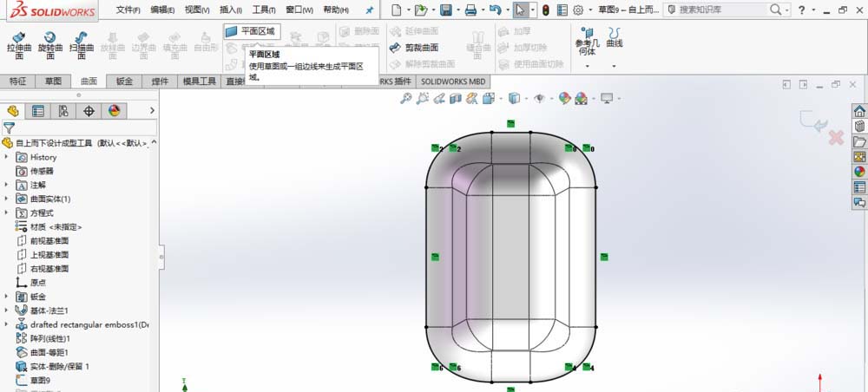
Task: Open the Appearances color ball task pane tab
Action: tap(859, 172)
